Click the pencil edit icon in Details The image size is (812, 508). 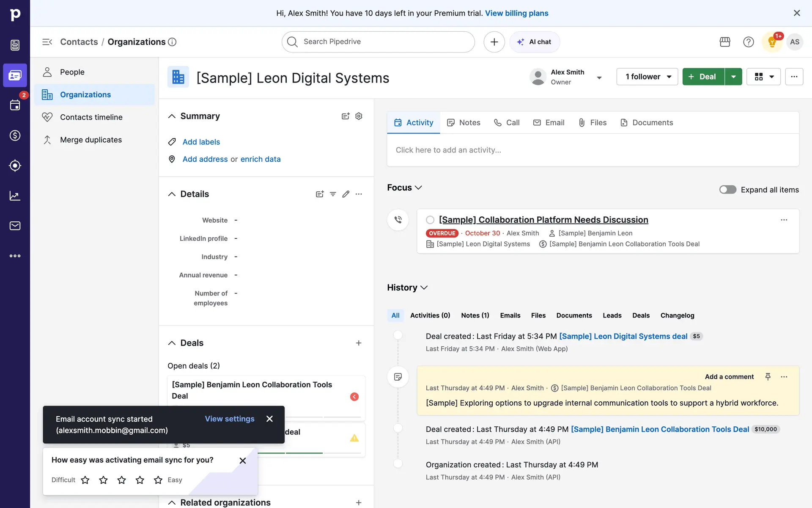click(346, 194)
